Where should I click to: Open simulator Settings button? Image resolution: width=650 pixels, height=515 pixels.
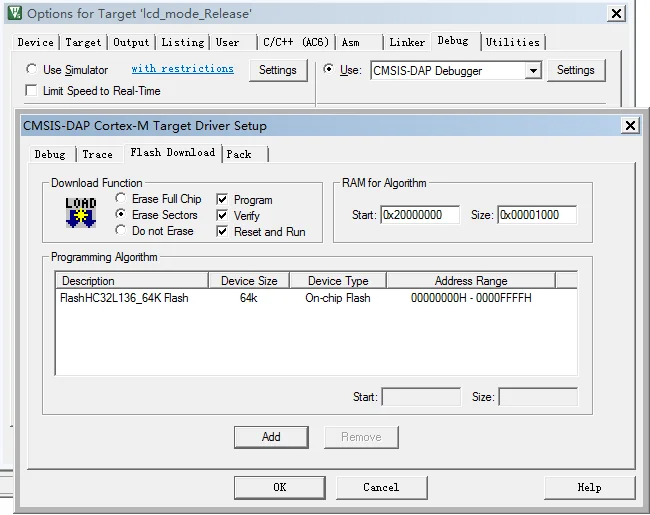click(278, 70)
